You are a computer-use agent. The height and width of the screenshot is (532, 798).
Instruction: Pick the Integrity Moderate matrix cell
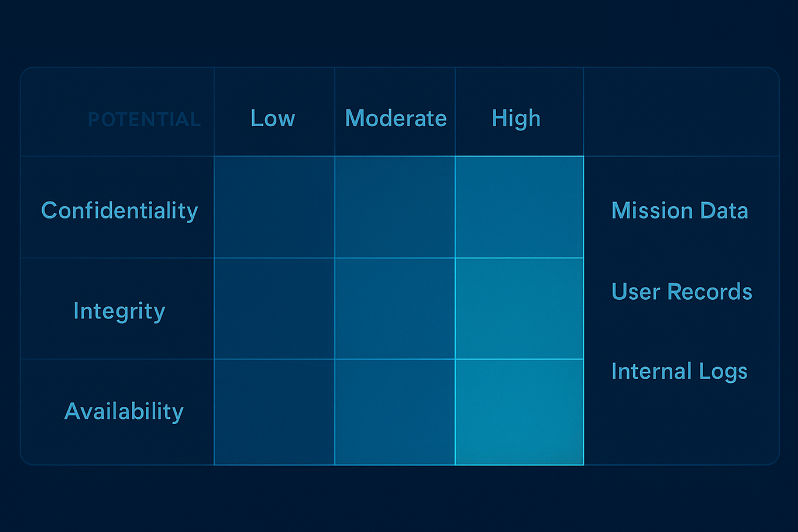(x=395, y=308)
